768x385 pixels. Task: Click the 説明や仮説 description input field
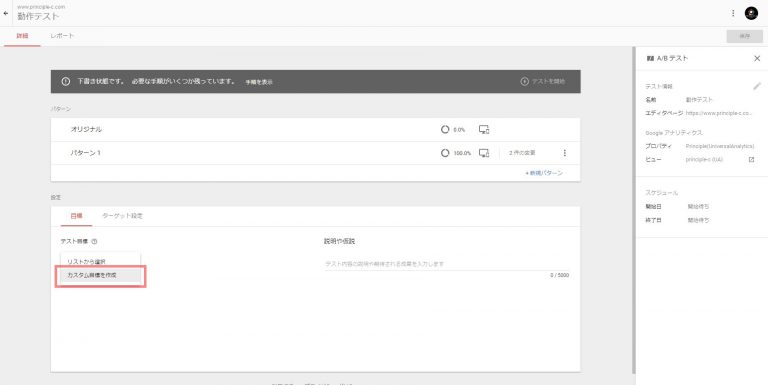click(x=447, y=264)
